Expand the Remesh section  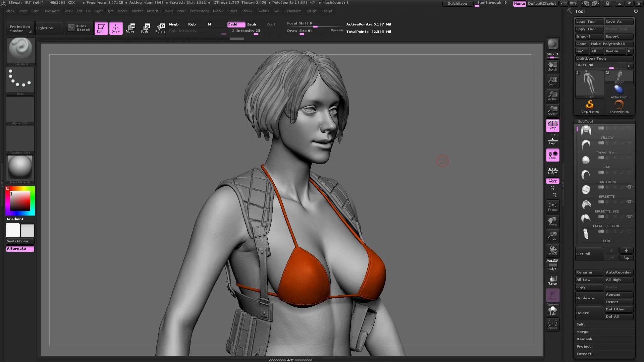[584, 339]
